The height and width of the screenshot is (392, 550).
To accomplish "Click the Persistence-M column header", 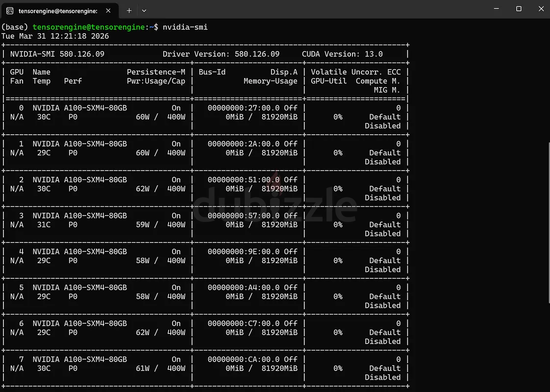I will [x=156, y=72].
